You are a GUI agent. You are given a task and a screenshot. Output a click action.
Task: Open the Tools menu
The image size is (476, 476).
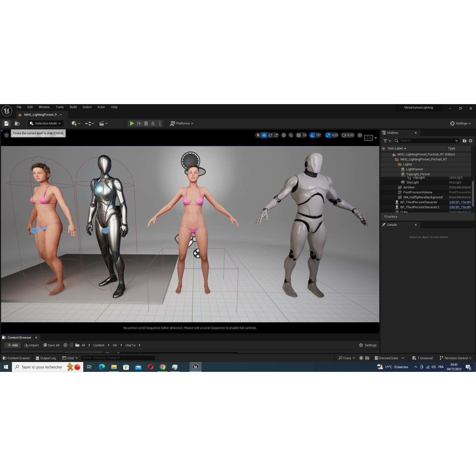pos(59,107)
